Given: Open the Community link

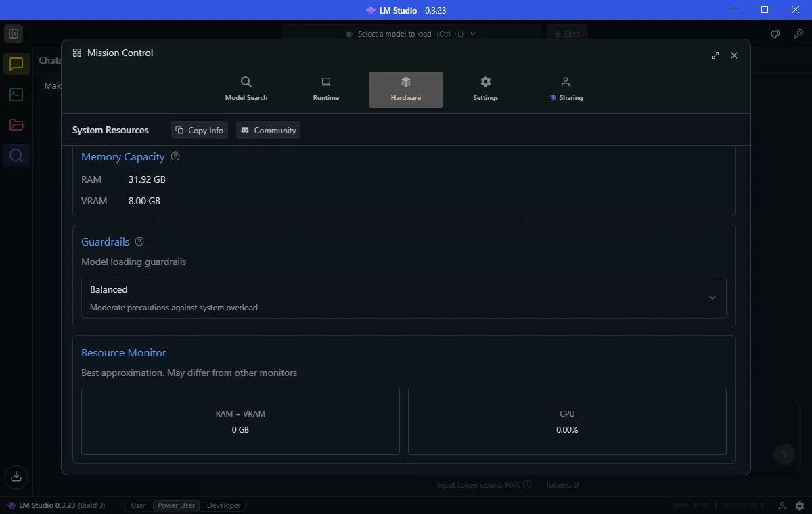Looking at the screenshot, I should tap(268, 130).
